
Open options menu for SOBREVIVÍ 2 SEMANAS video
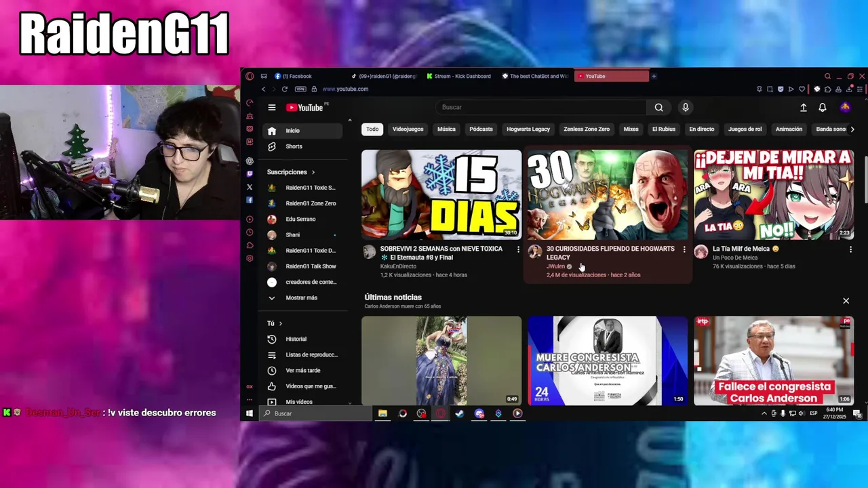[x=518, y=249]
